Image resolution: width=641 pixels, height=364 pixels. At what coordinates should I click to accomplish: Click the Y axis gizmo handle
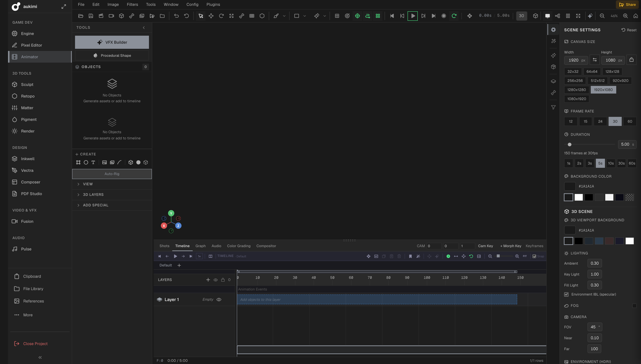click(x=171, y=213)
